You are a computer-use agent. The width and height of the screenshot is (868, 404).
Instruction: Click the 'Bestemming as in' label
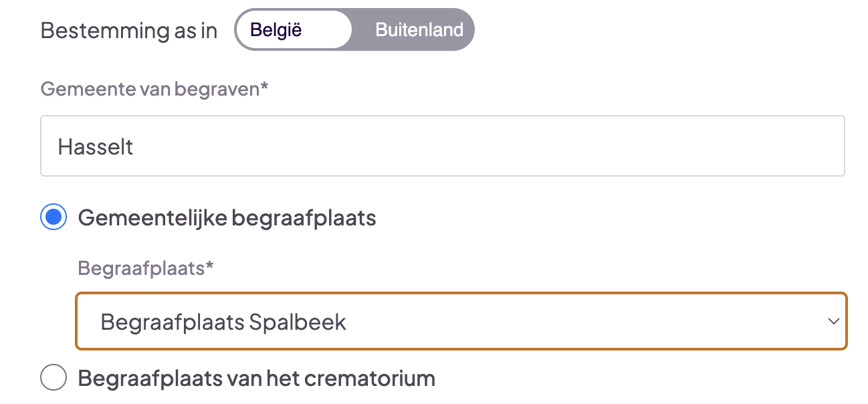[129, 31]
